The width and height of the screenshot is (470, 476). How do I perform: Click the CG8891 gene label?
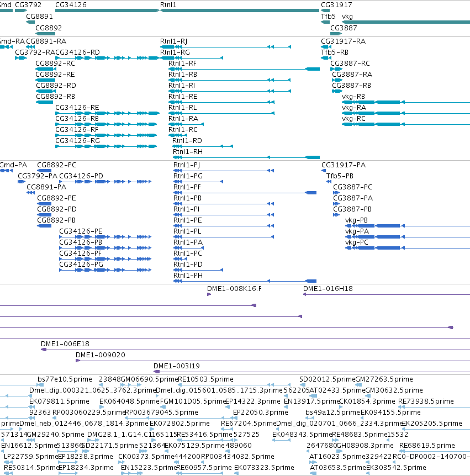39,17
